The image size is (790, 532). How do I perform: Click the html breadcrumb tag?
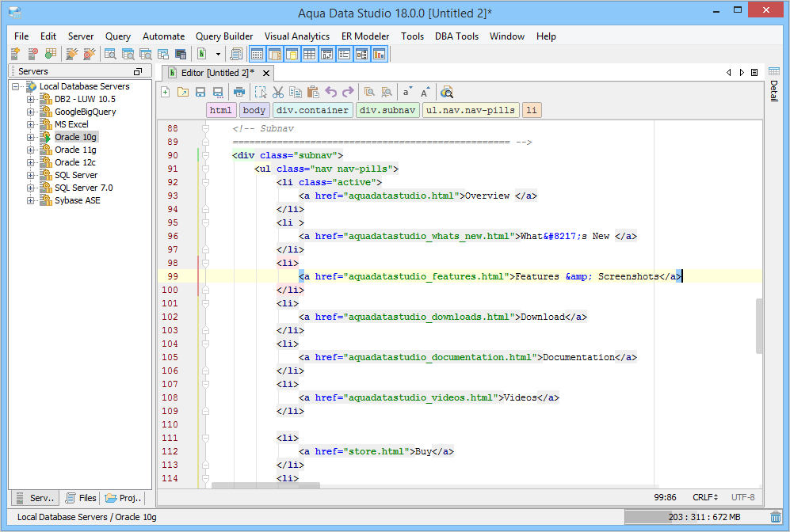click(x=220, y=110)
